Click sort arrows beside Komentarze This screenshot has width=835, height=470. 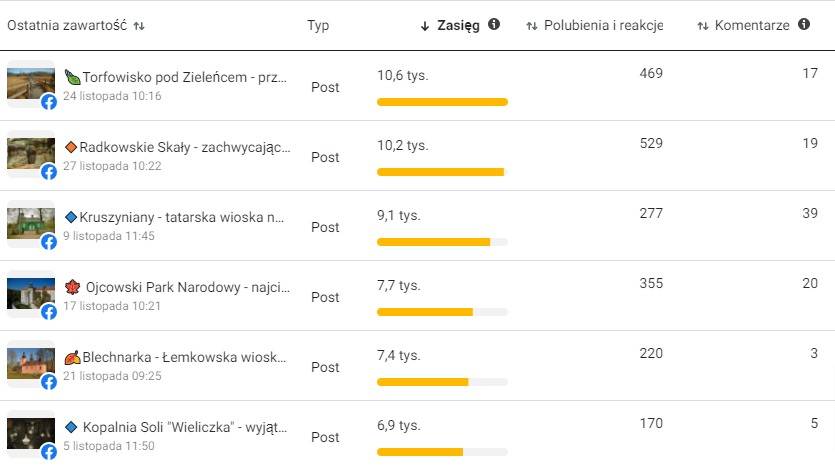(x=703, y=26)
